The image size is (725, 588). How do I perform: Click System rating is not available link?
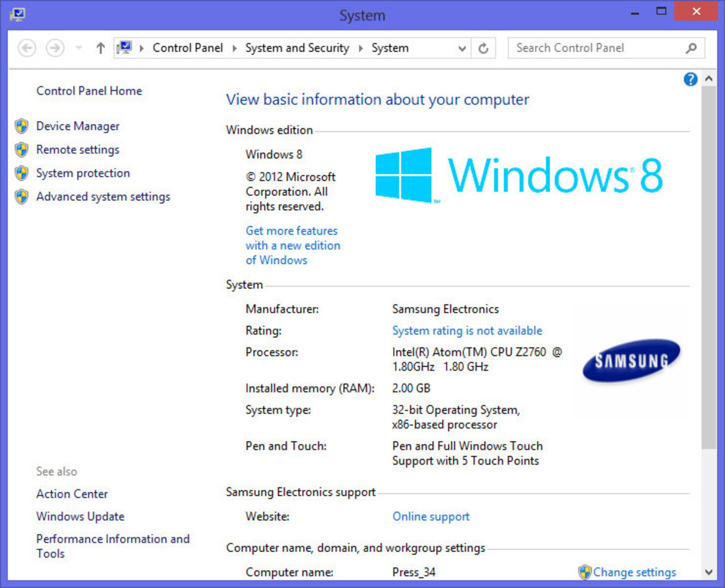(467, 331)
